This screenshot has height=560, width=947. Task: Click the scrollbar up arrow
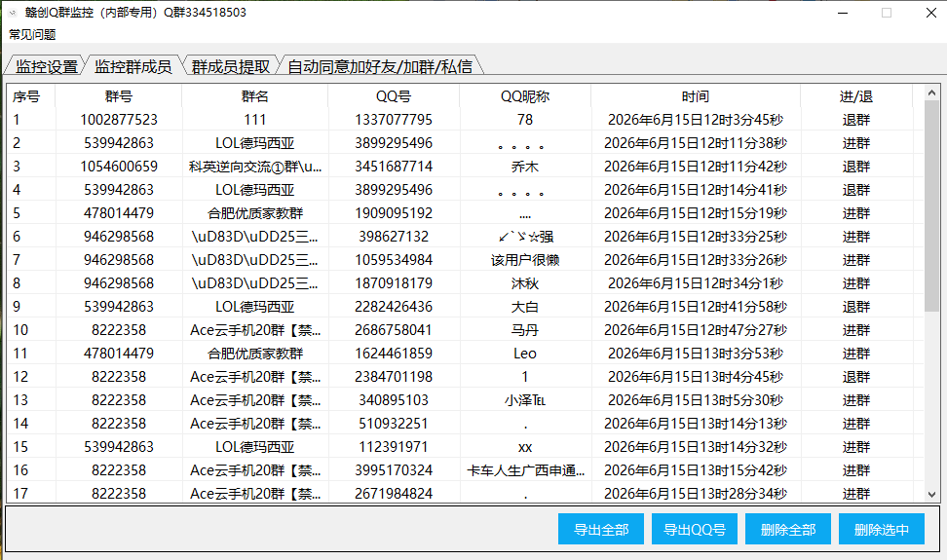tap(931, 93)
